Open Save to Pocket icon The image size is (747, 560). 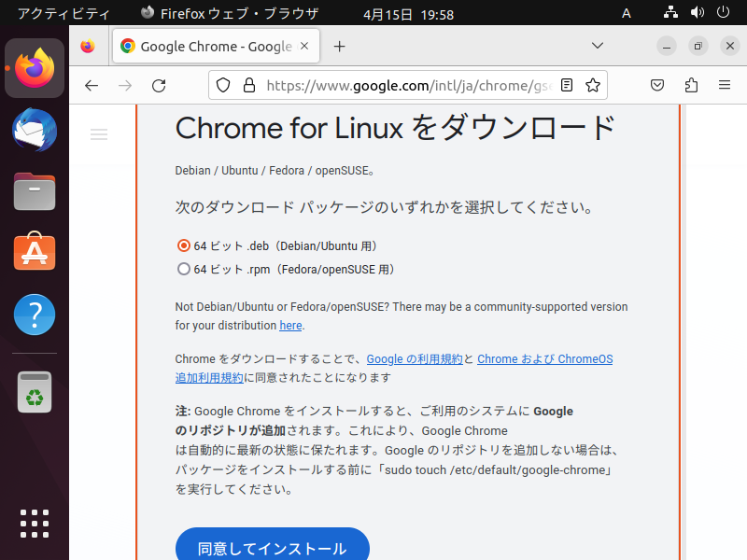[657, 85]
